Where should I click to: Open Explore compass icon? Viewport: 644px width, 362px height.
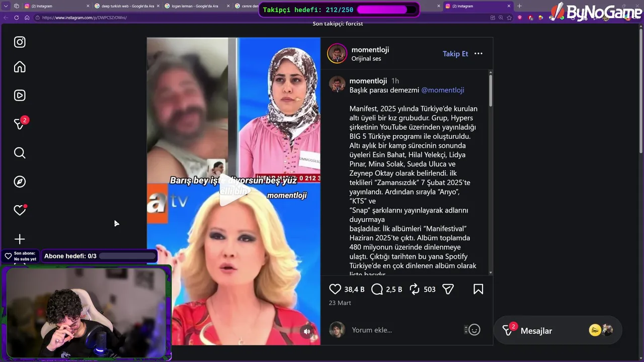pyautogui.click(x=20, y=182)
